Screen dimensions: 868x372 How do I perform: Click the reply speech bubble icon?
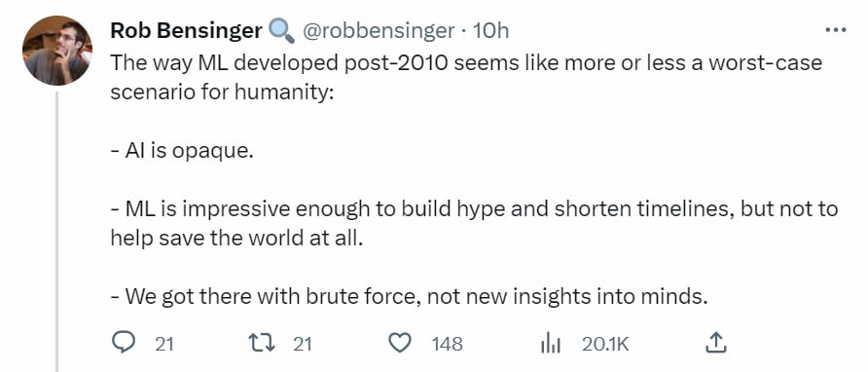click(124, 344)
